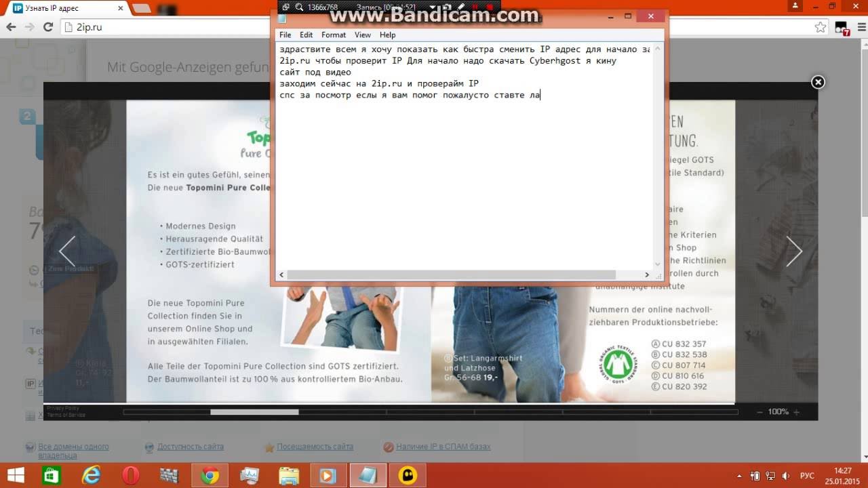The image size is (868, 488).
Task: Open File Explorer folder taskbar icon
Action: (x=290, y=475)
